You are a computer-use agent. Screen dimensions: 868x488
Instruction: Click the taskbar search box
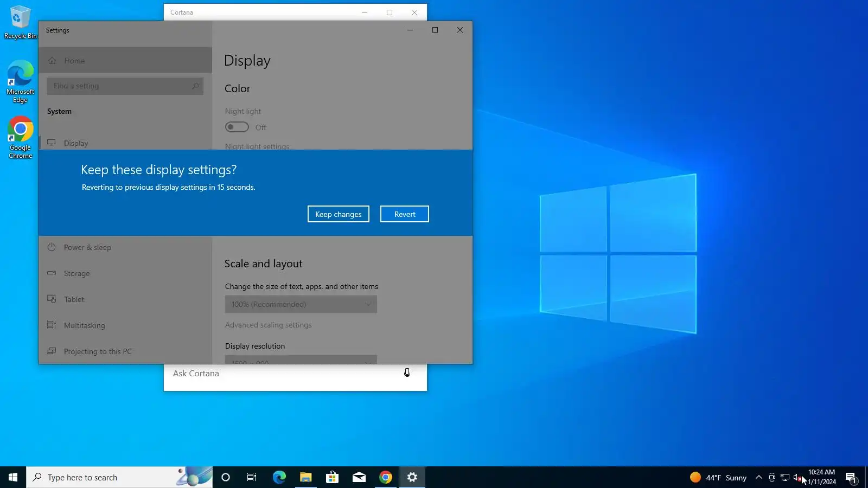coord(119,477)
